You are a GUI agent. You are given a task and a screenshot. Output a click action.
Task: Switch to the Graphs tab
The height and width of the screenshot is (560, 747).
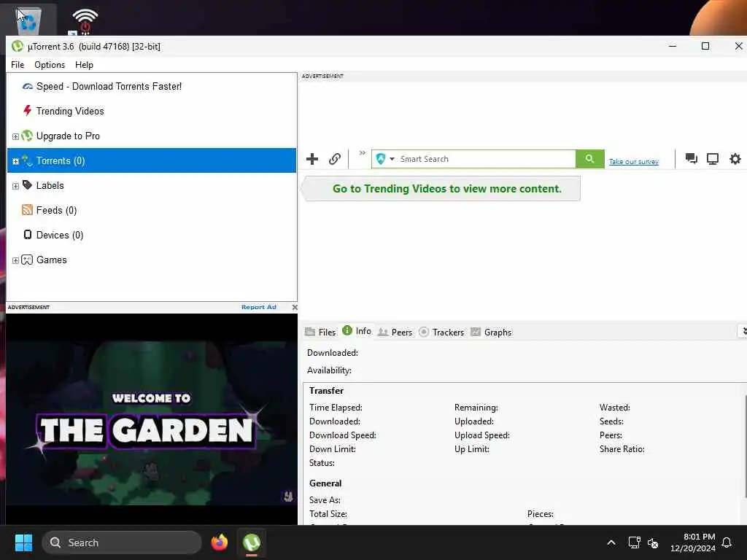(x=491, y=332)
